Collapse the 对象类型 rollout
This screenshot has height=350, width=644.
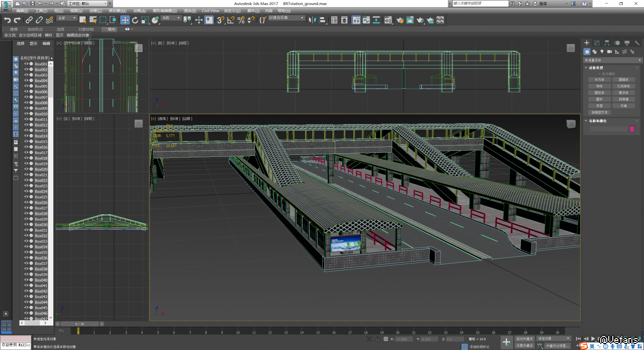[596, 68]
